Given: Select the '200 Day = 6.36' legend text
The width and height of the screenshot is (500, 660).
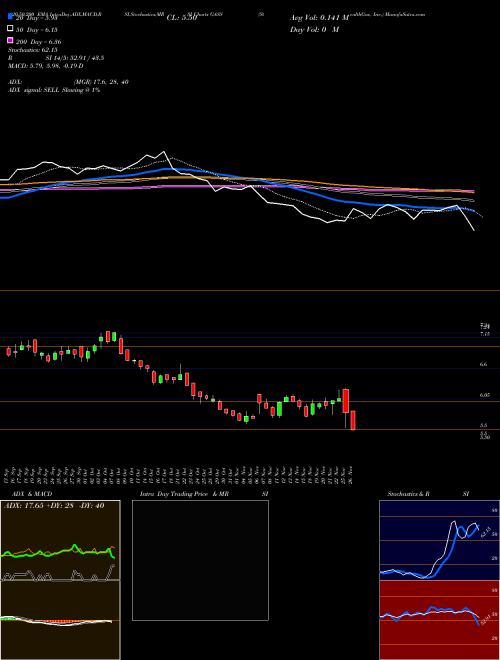Looking at the screenshot, I should coord(38,42).
